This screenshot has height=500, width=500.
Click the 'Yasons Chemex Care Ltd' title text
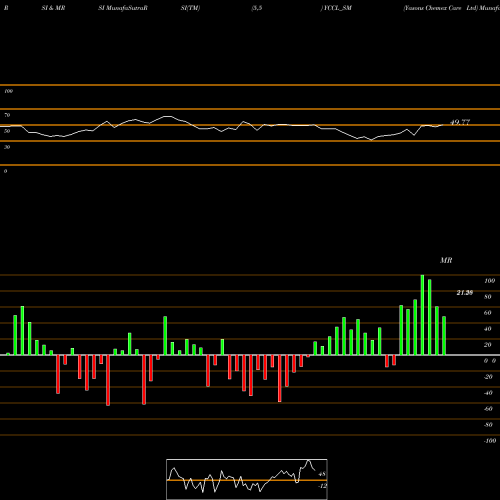(x=440, y=8)
